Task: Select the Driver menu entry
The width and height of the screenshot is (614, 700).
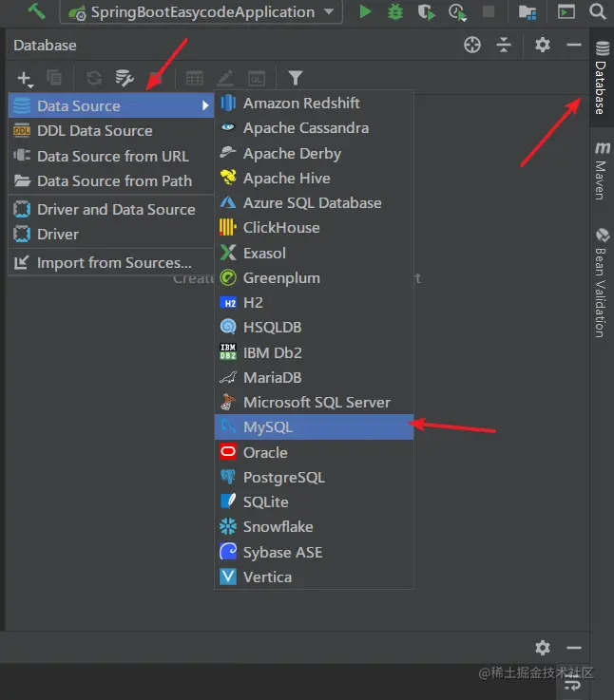Action: pyautogui.click(x=111, y=234)
